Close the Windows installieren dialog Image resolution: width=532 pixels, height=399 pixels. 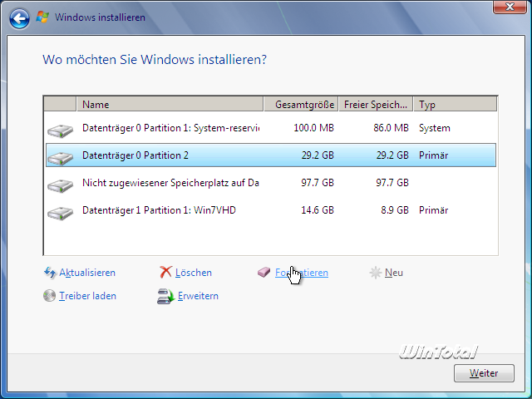[x=510, y=7]
